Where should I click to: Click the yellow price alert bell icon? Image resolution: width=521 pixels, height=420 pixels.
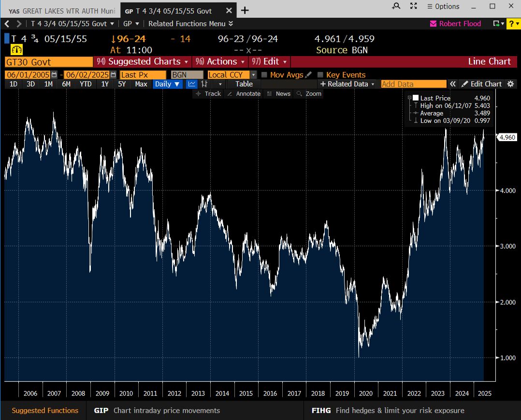tap(17, 50)
